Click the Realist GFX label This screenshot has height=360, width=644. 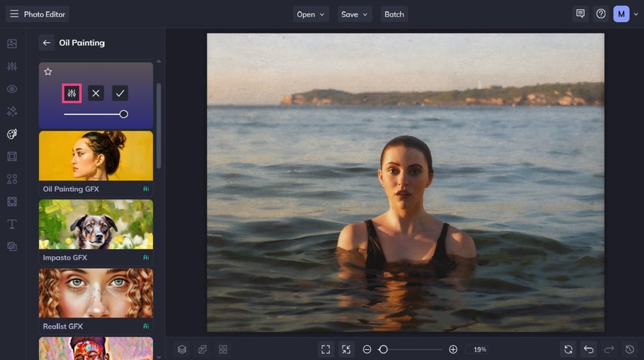pos(63,327)
